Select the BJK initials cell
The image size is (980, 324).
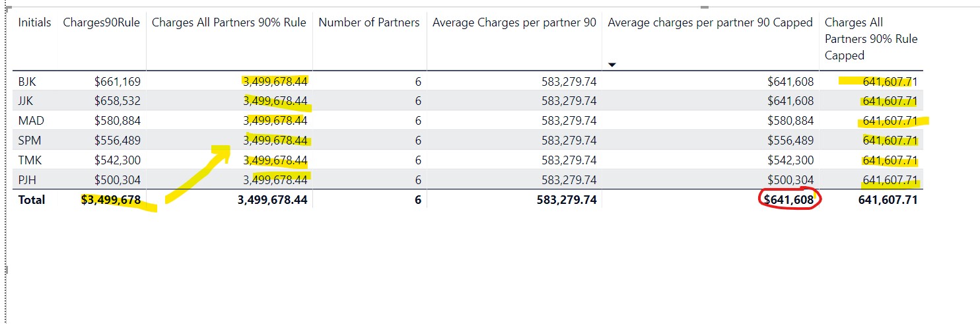click(x=27, y=82)
